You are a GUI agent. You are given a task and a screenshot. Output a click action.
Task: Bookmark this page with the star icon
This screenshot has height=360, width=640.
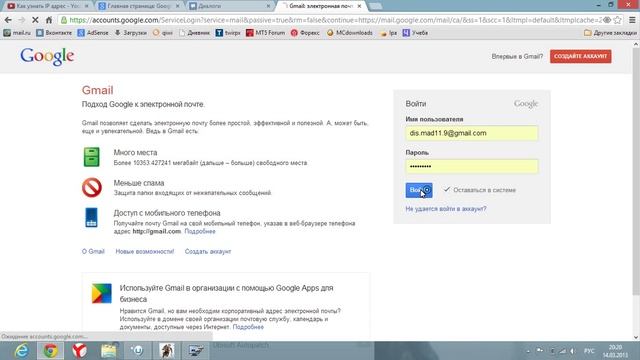(618, 20)
